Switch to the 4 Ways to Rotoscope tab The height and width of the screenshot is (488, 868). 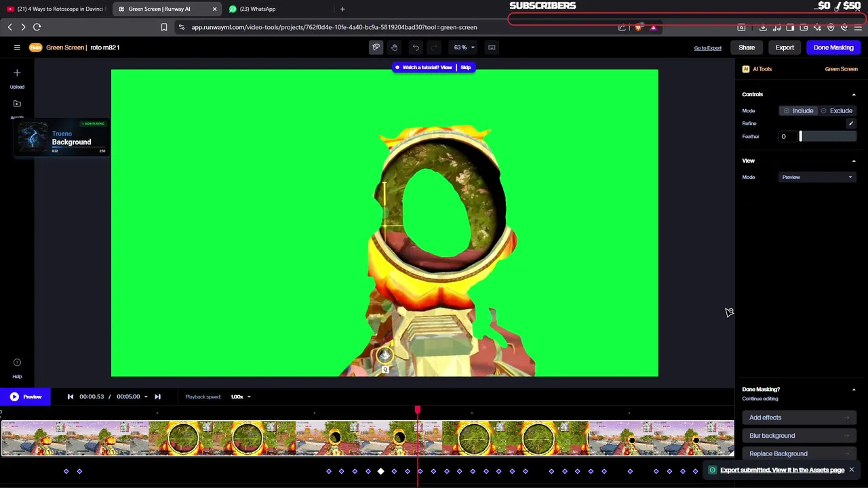(55, 9)
